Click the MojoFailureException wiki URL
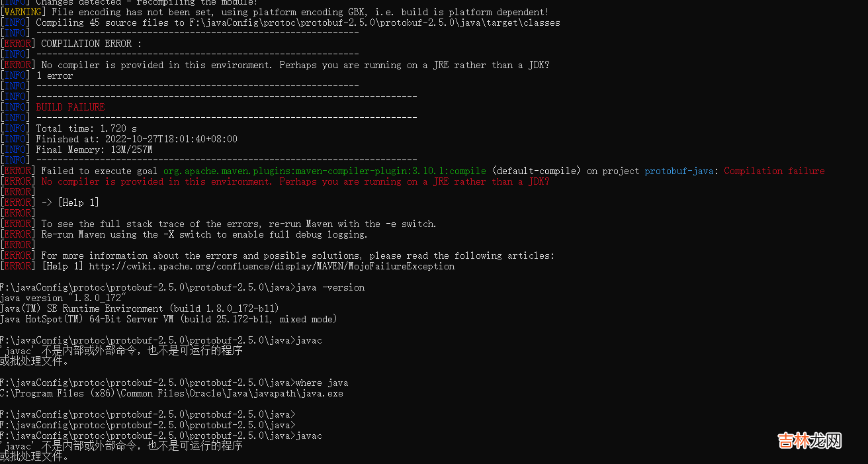Image resolution: width=868 pixels, height=464 pixels. [271, 266]
